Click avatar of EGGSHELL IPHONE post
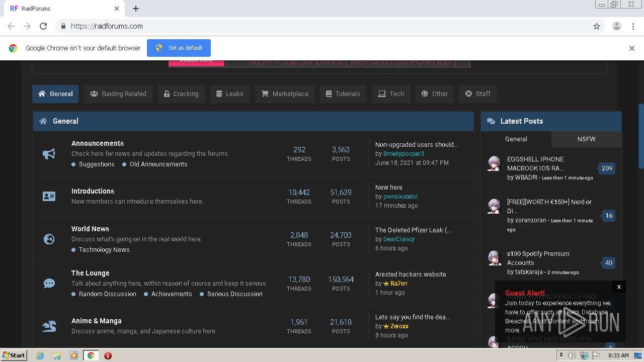Viewport: 644px width, 362px height. pos(495,163)
